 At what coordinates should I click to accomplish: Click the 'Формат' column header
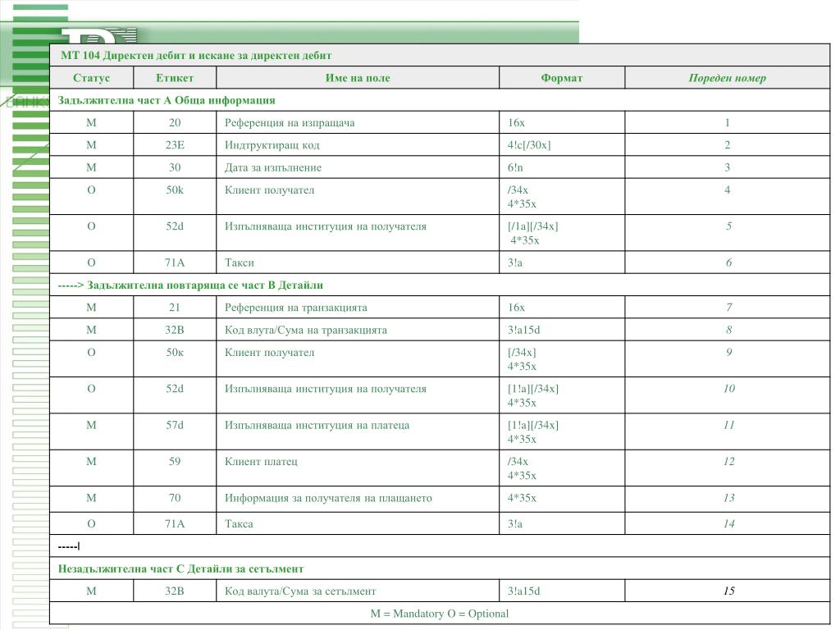(561, 78)
